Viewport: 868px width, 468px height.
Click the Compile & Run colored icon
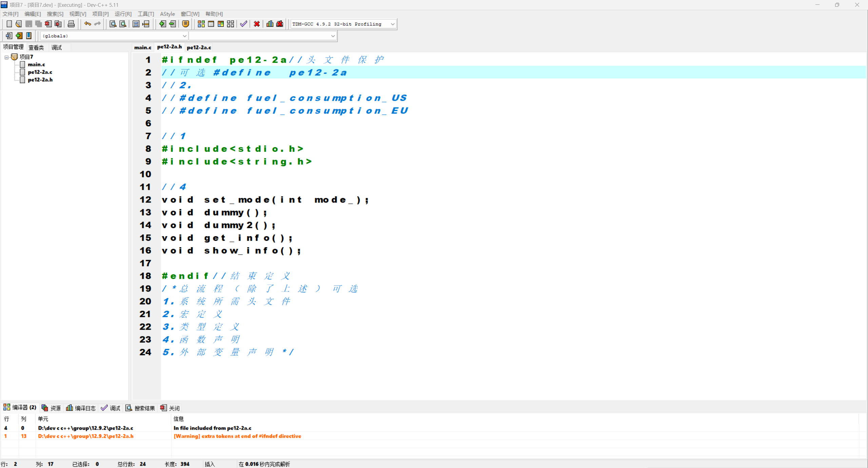(x=221, y=24)
